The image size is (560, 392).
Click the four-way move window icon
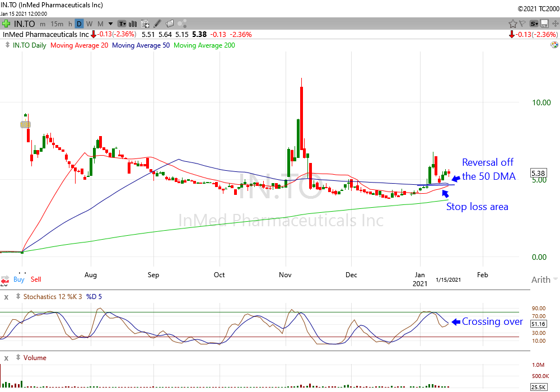tap(555, 24)
